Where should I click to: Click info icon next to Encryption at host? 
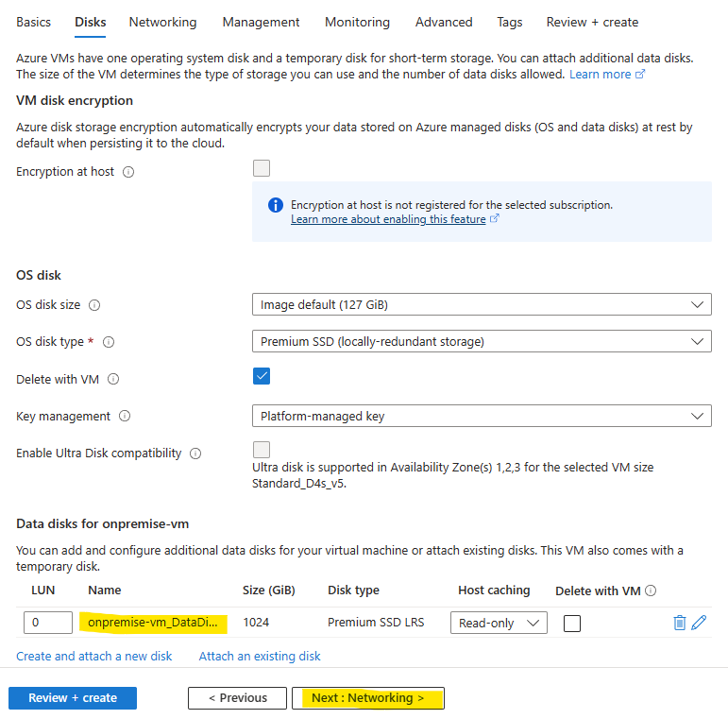click(x=128, y=172)
